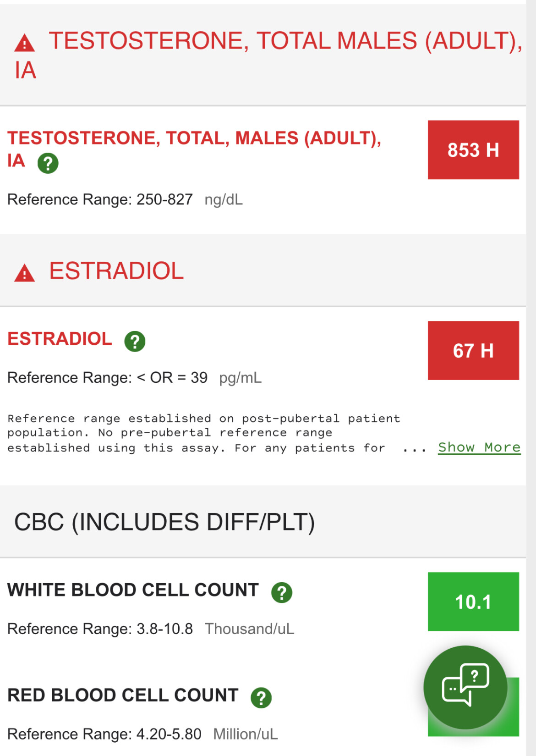Collapse the Testosterone Total Males section header
The width and height of the screenshot is (536, 756).
263,55
